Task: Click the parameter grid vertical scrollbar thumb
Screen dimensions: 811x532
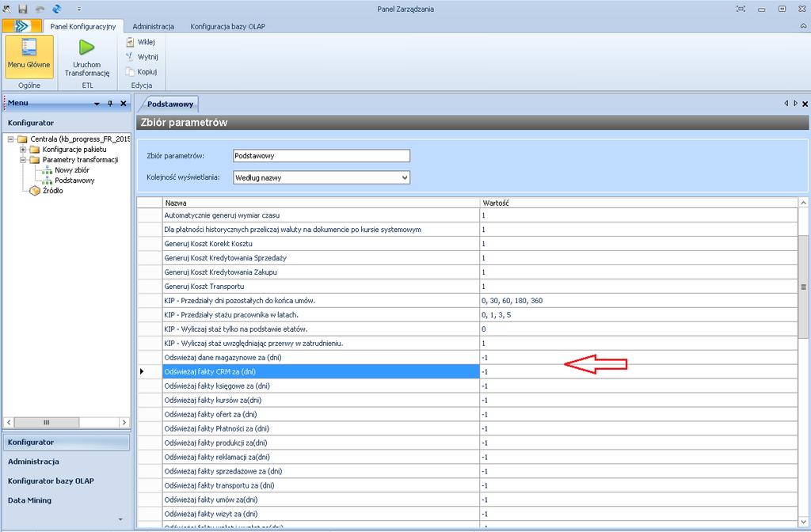Action: [x=803, y=287]
